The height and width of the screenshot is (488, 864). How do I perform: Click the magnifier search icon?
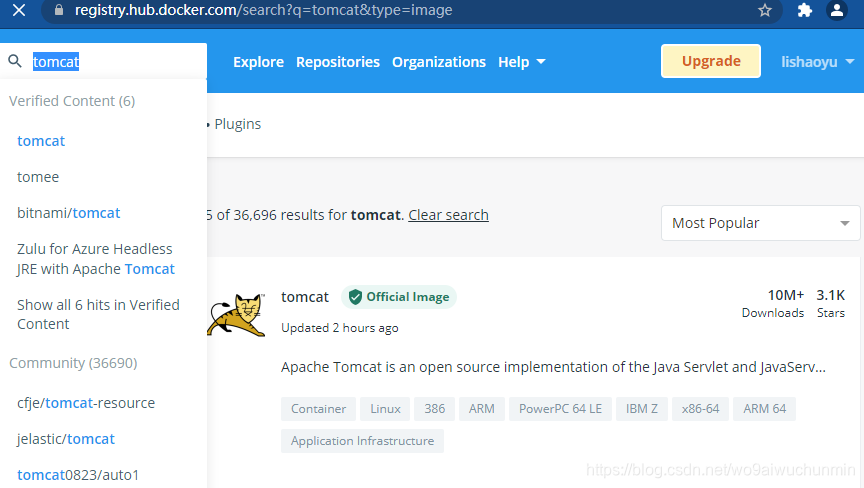click(15, 61)
